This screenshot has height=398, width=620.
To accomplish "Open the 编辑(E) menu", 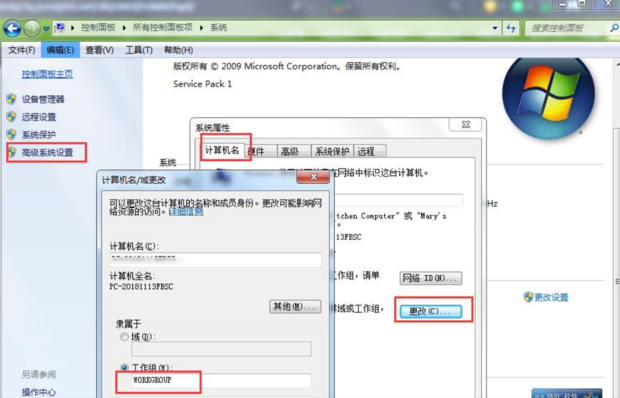I will tap(60, 50).
